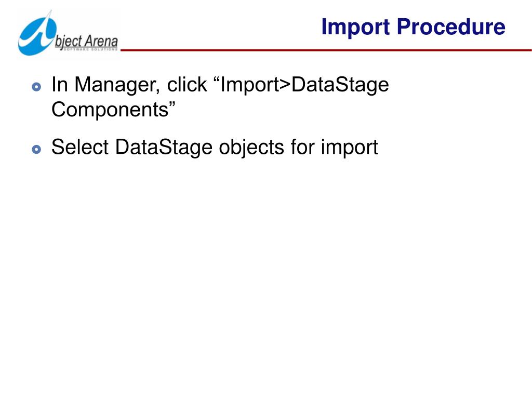Click the Arena text in the logo
This screenshot has height=411, width=532.
pos(101,41)
